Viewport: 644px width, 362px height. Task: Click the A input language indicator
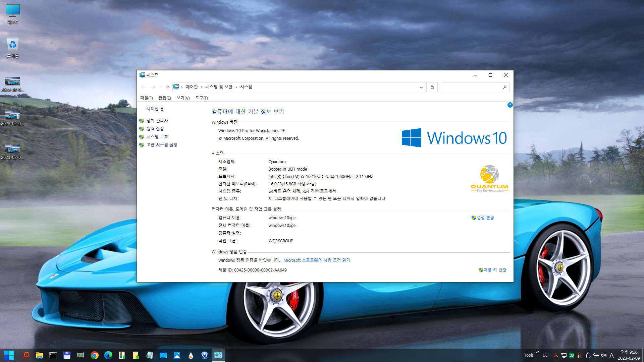(x=611, y=355)
